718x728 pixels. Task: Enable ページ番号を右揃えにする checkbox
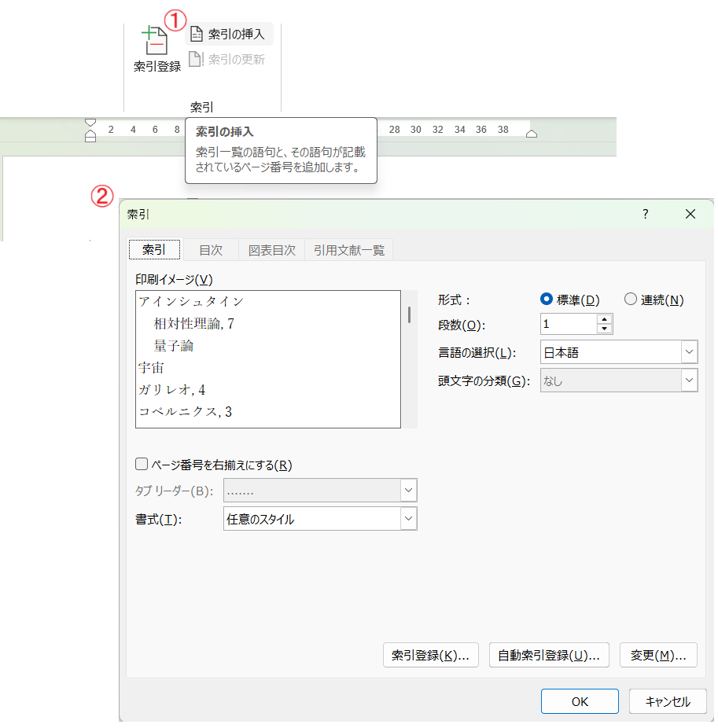point(142,465)
